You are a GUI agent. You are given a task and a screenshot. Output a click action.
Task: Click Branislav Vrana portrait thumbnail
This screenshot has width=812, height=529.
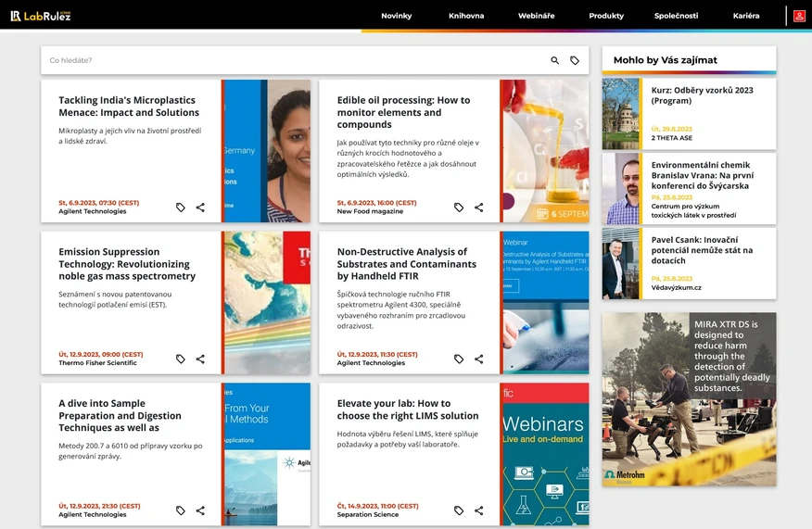(621, 189)
